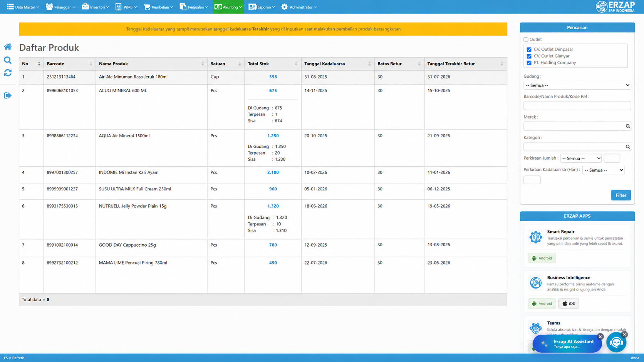Open stock 960 for SUSU ULTRA MILK
Viewport: 644px width, 362px height.
point(273,189)
